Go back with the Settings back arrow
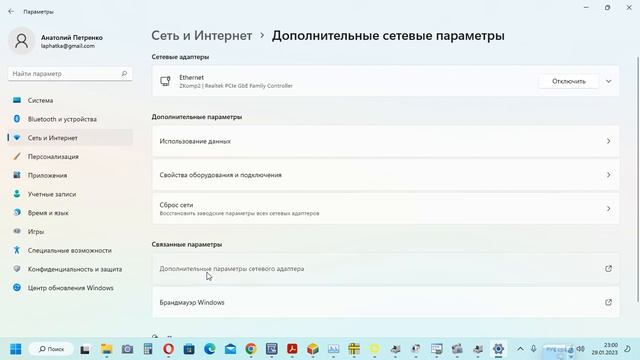This screenshot has height=360, width=640. click(11, 11)
